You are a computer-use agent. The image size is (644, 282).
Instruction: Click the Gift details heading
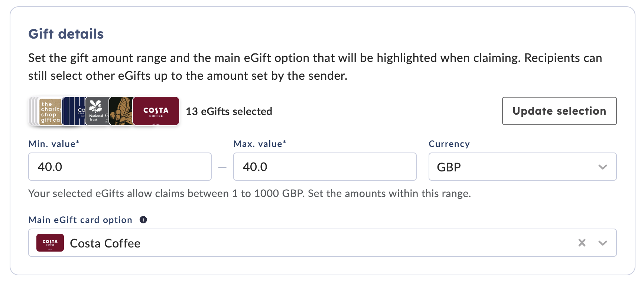pos(66,34)
